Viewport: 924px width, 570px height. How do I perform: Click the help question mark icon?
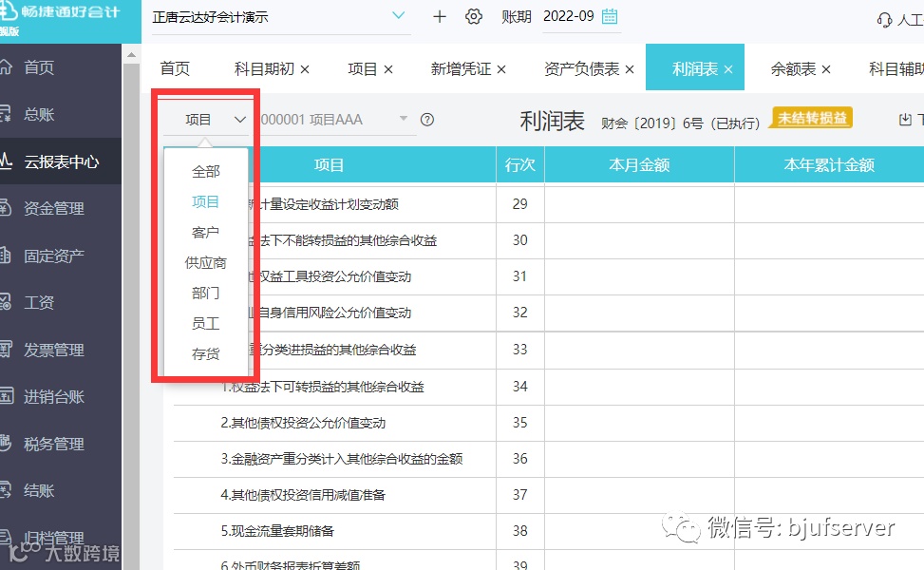427,120
